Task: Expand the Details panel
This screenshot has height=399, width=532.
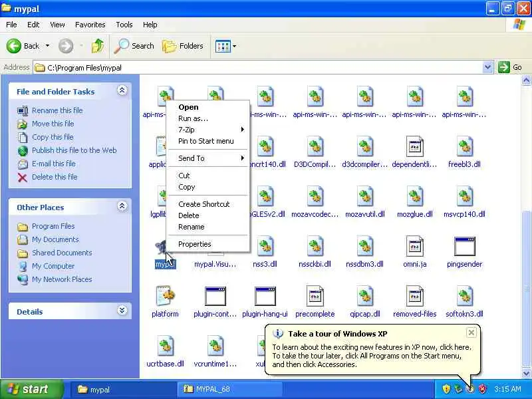Action: 122,311
